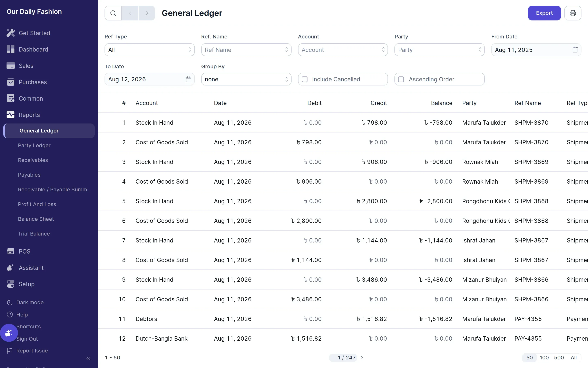Click the Export button
The width and height of the screenshot is (588, 368).
[x=544, y=13]
